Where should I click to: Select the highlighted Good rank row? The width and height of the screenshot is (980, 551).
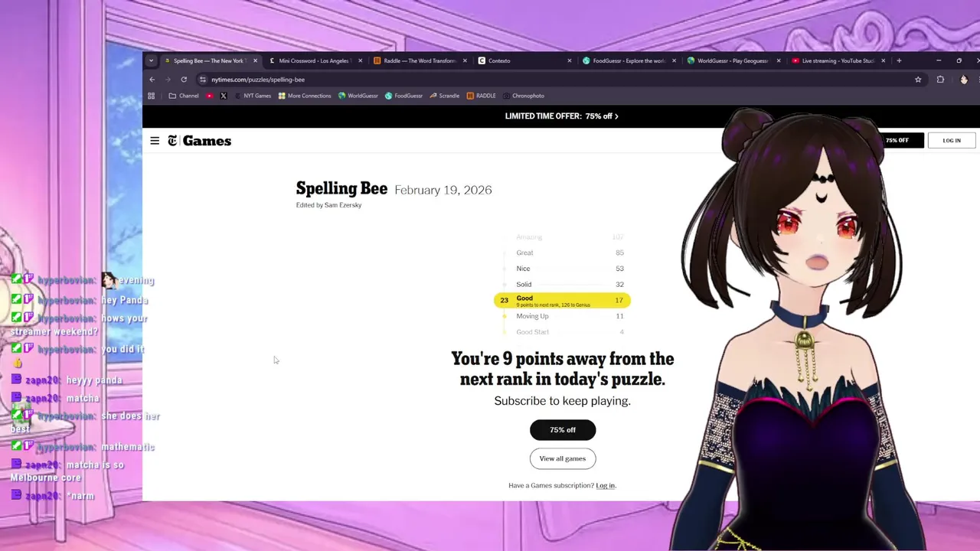(x=562, y=300)
